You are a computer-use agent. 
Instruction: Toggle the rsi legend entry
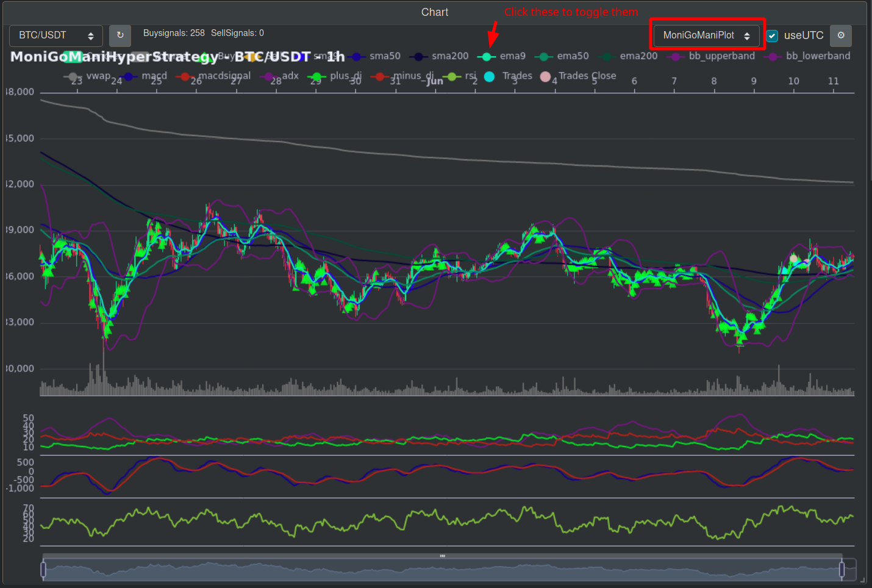click(x=460, y=76)
